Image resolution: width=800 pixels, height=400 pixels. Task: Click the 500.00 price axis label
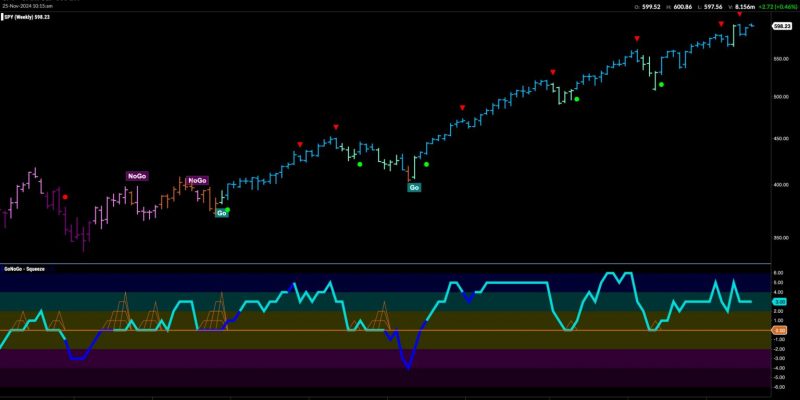pyautogui.click(x=781, y=96)
